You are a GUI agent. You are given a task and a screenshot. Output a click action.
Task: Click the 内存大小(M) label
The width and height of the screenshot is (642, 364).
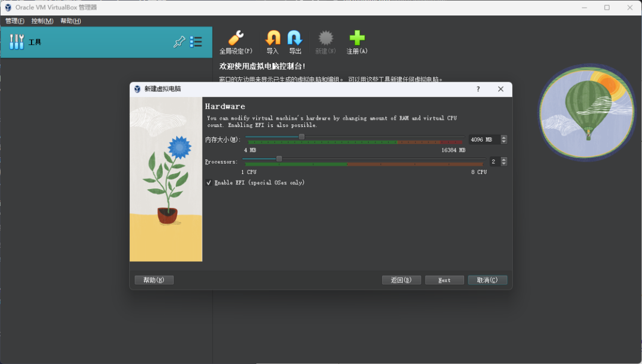[x=223, y=140]
